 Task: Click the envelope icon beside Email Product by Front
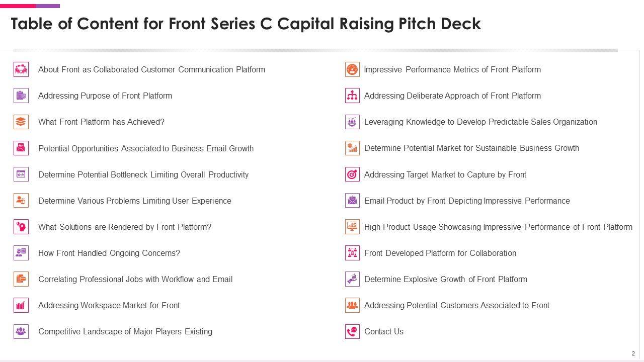coord(352,201)
